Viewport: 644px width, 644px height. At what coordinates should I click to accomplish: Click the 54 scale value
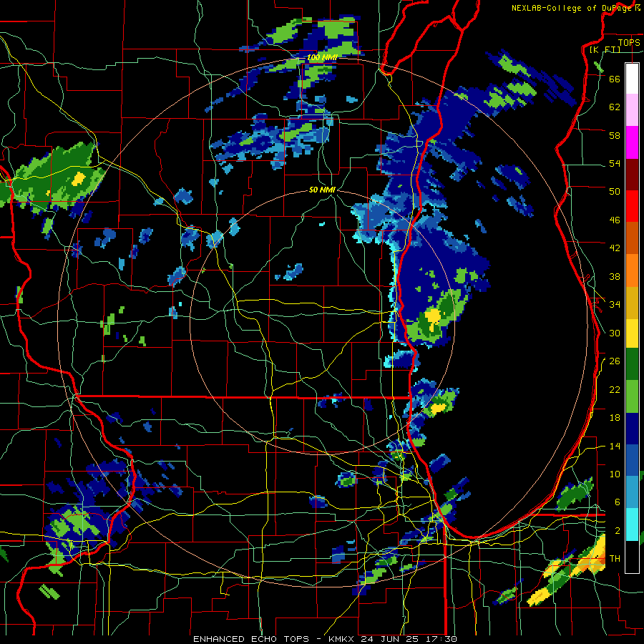point(615,163)
